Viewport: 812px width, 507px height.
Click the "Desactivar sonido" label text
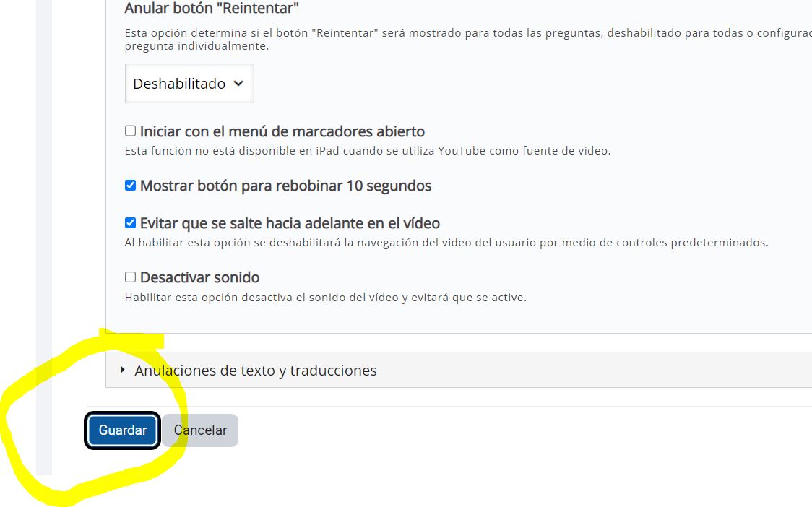pos(200,277)
